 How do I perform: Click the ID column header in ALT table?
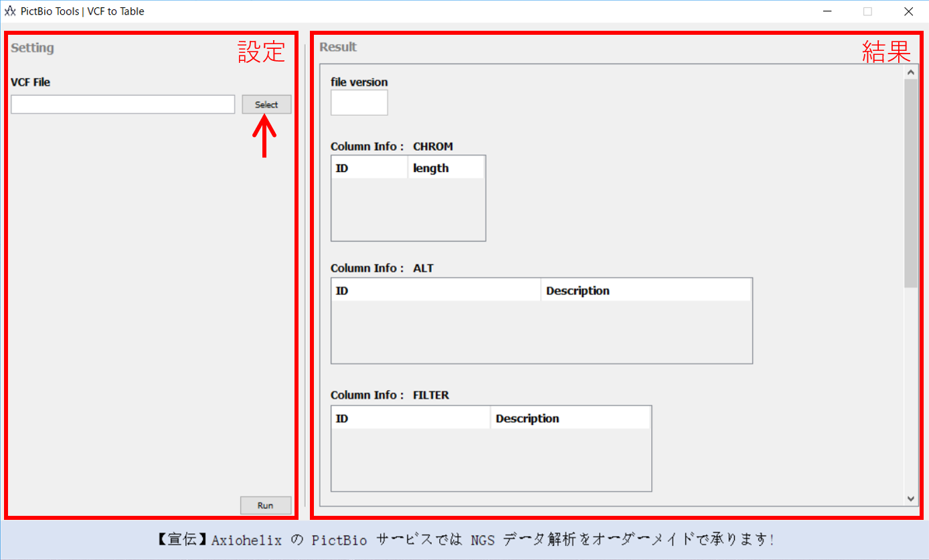(436, 291)
